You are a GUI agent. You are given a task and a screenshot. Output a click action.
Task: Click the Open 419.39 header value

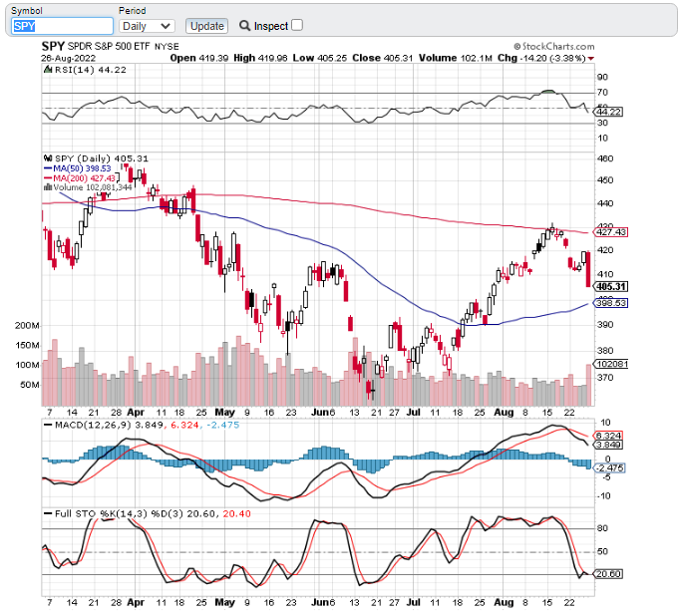pyautogui.click(x=198, y=58)
